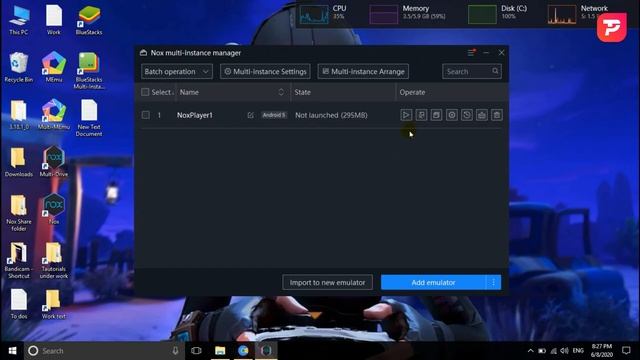The height and width of the screenshot is (360, 640).
Task: Click the Operate column header
Action: [412, 92]
